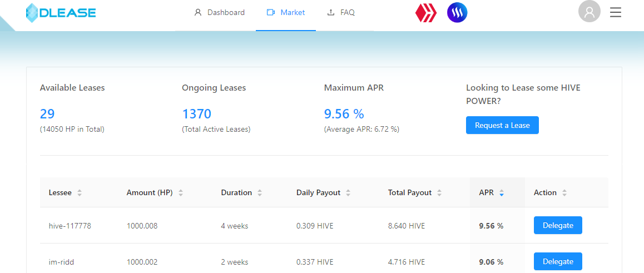Sort table by Duration arrows
This screenshot has width=644, height=273.
point(260,192)
